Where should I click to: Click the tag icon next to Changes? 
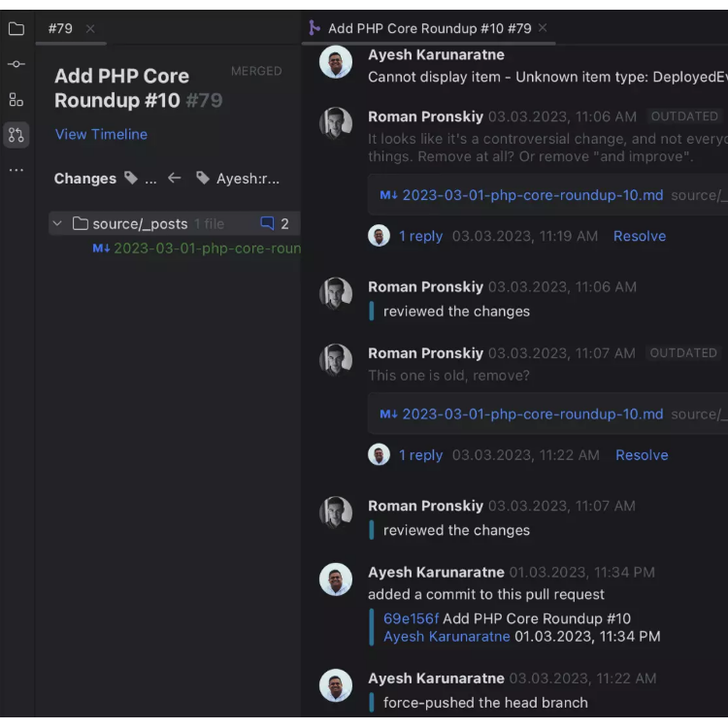point(131,179)
